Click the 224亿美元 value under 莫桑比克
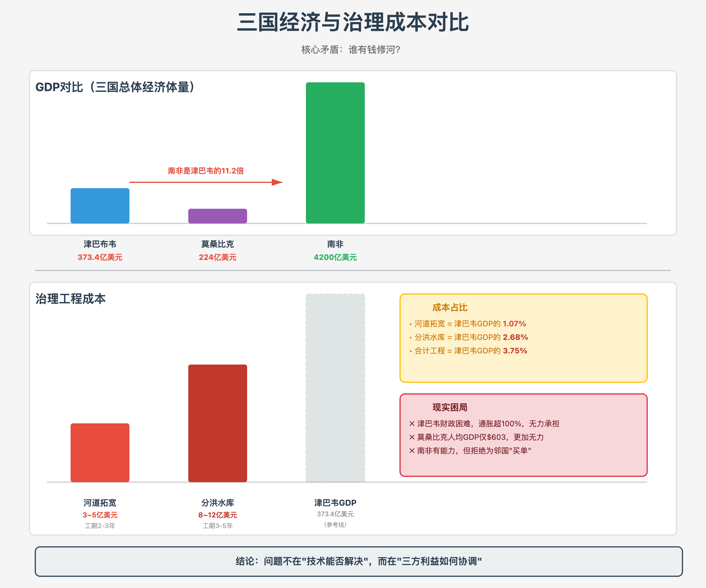This screenshot has height=588, width=706. click(217, 257)
